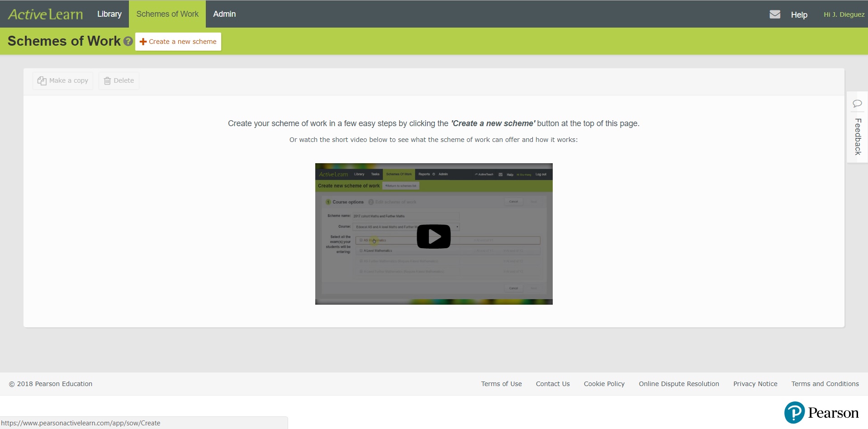
Task: Open the Contact Us link
Action: point(553,384)
